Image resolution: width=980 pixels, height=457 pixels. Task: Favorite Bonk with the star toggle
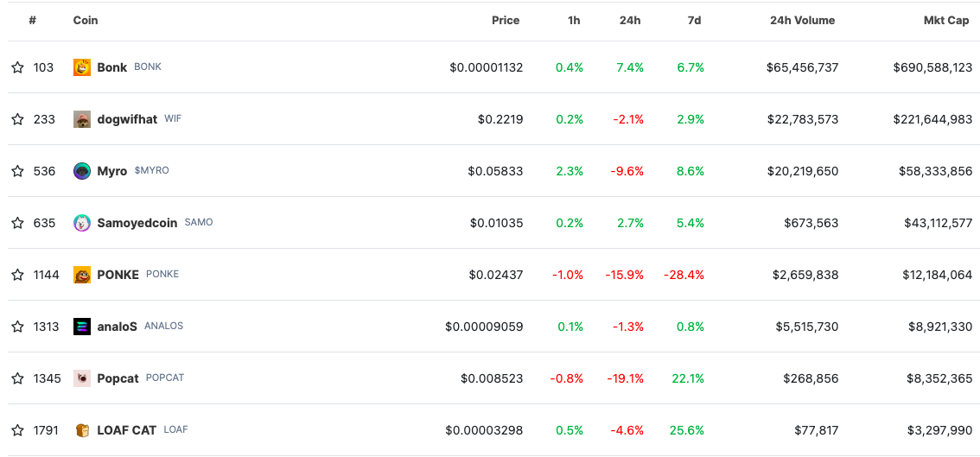click(x=17, y=67)
